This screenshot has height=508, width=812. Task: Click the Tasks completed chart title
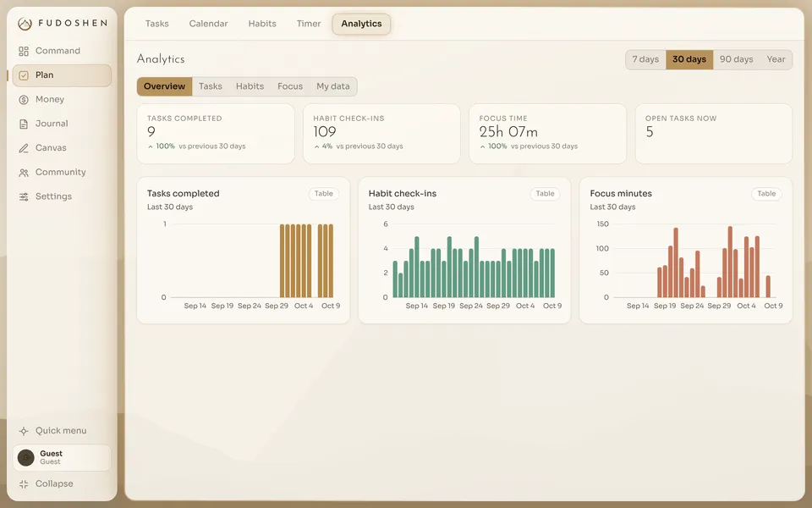click(x=184, y=194)
